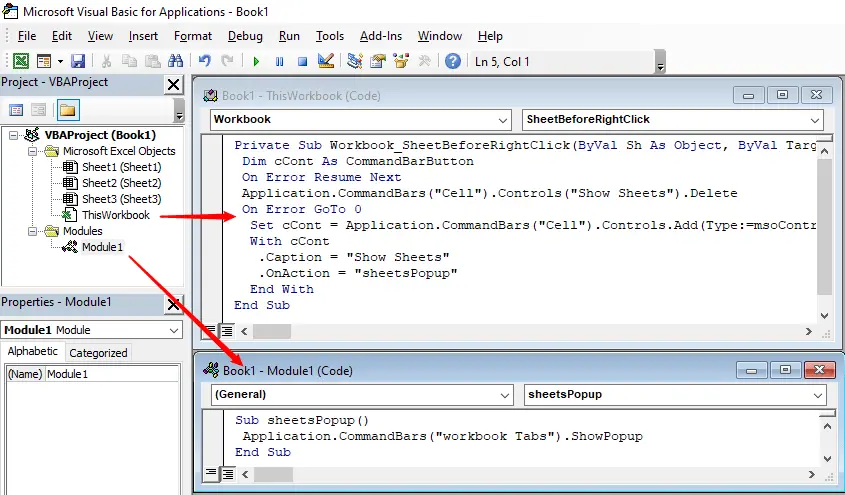The width and height of the screenshot is (845, 495).
Task: Open the Debug menu
Action: tap(245, 36)
